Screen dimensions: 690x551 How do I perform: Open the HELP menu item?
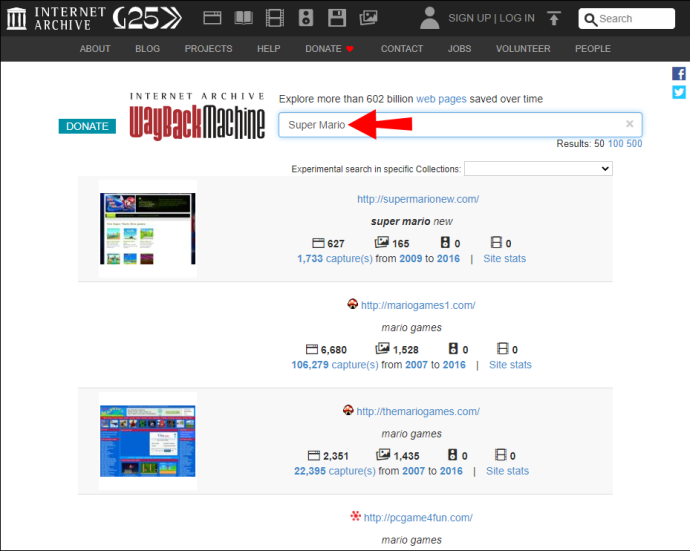[x=269, y=49]
